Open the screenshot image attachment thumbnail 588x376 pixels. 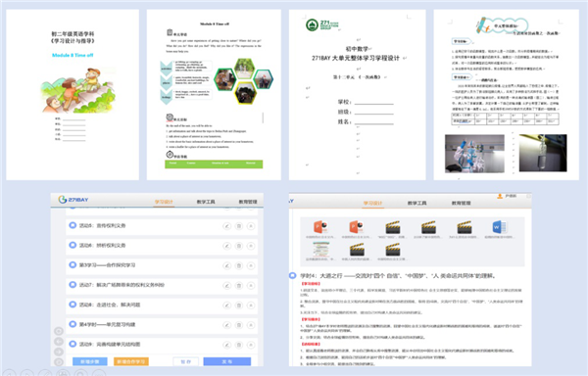tap(320, 249)
